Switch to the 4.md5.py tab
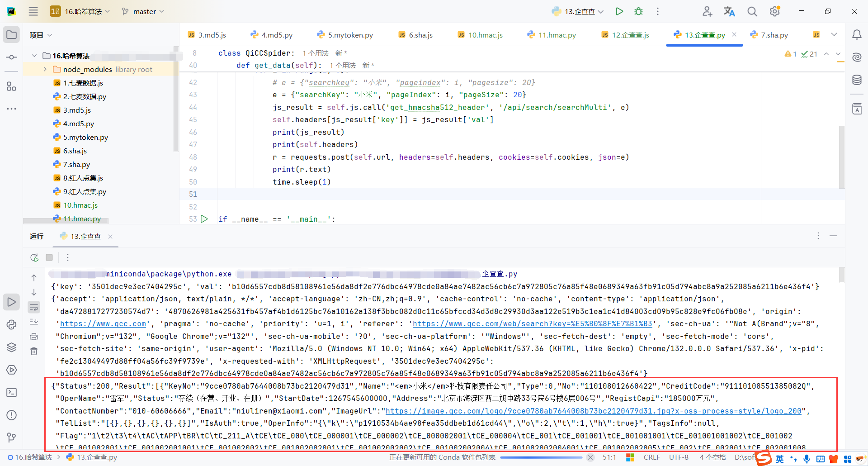This screenshot has width=868, height=466. [x=272, y=35]
